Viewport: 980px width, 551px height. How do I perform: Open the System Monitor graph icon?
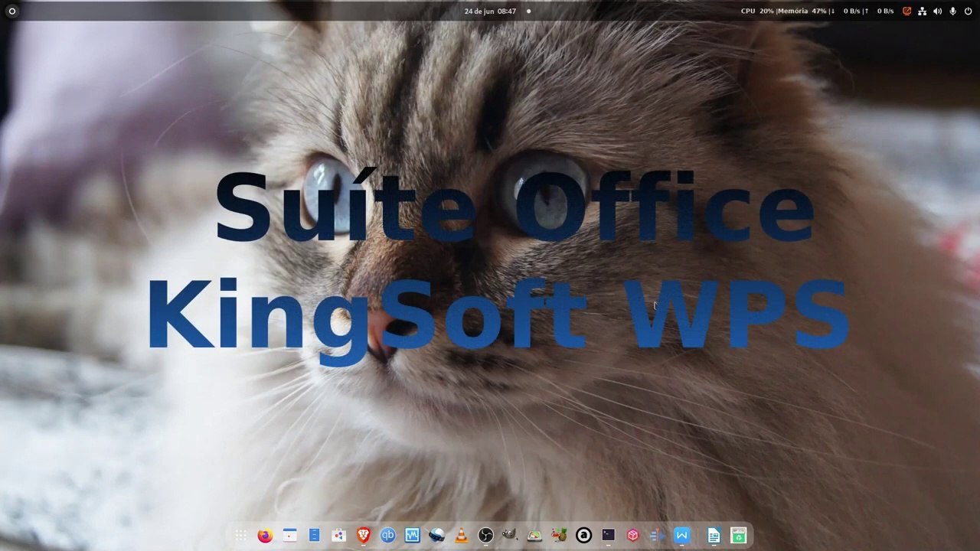point(412,536)
